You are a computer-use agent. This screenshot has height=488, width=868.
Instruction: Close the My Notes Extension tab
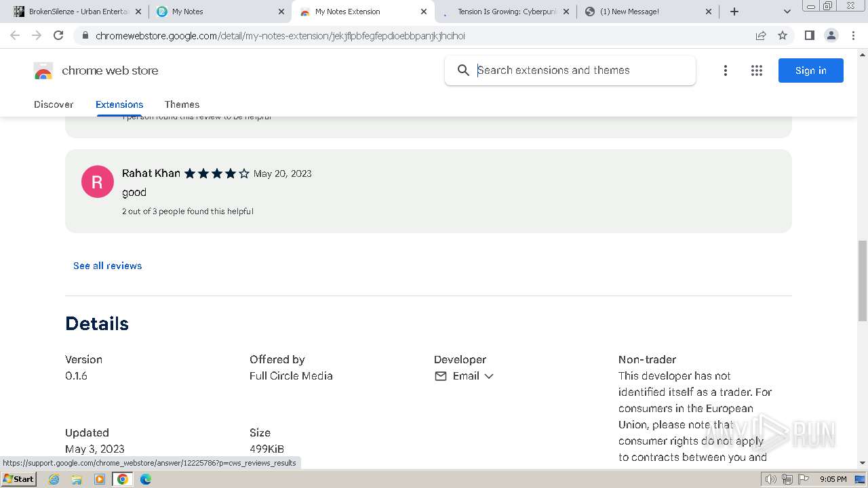click(424, 12)
